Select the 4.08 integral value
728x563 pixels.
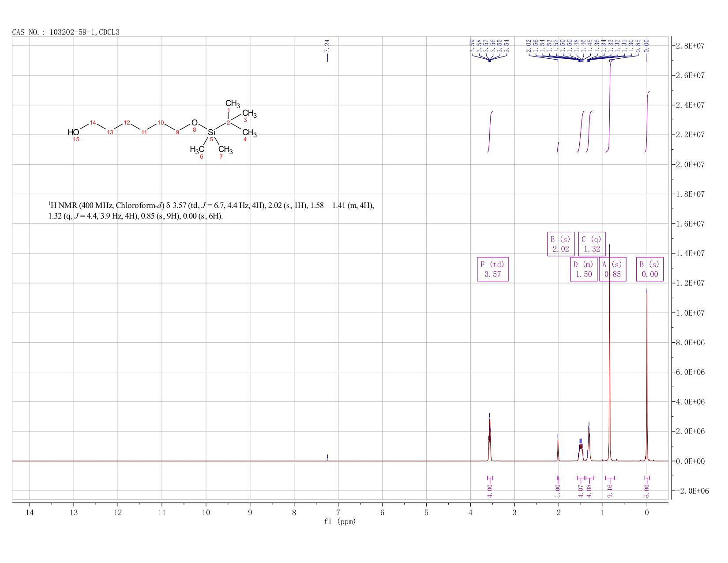pos(589,491)
